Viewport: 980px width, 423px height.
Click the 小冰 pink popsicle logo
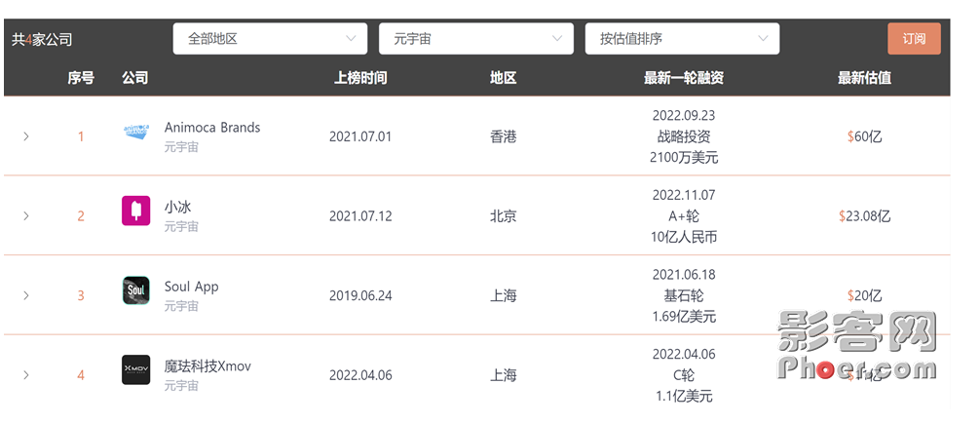[x=135, y=211]
